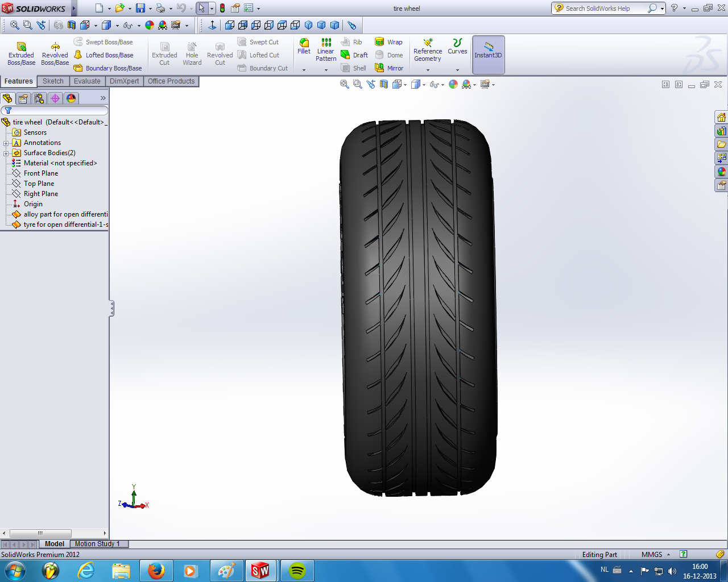Viewport: 728px width, 582px height.
Task: Open Firefox from the taskbar
Action: [156, 571]
